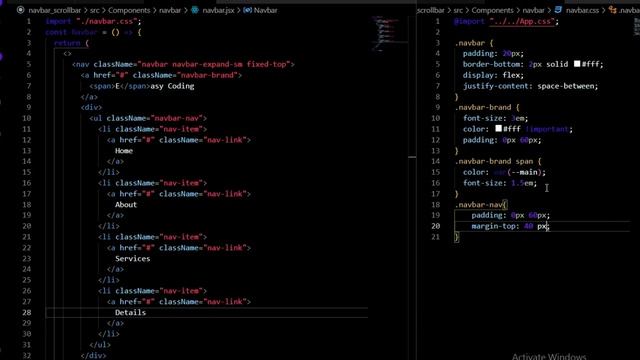
Task: Click the "justify-content: space-between" declaration
Action: 530,86
